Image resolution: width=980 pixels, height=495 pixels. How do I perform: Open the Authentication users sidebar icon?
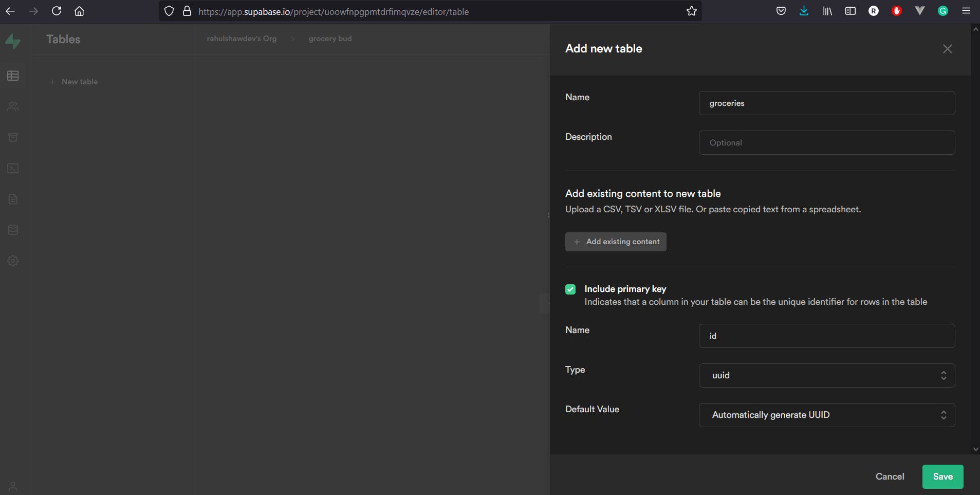(x=13, y=106)
